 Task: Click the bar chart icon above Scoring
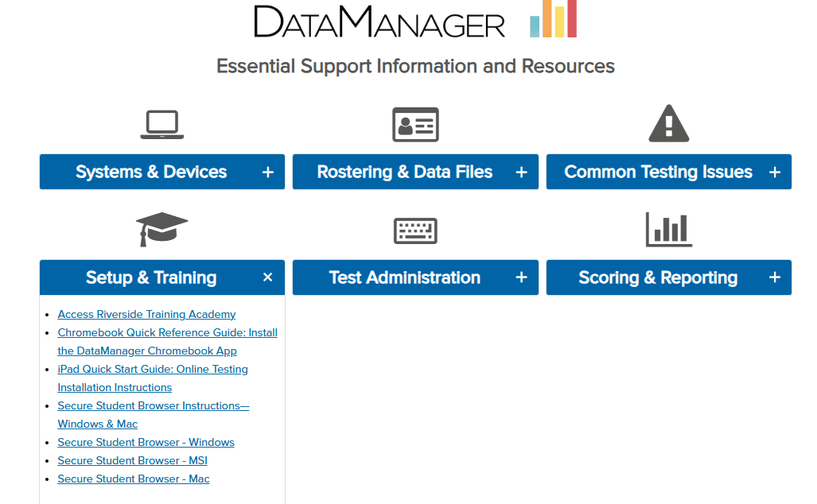pos(668,229)
